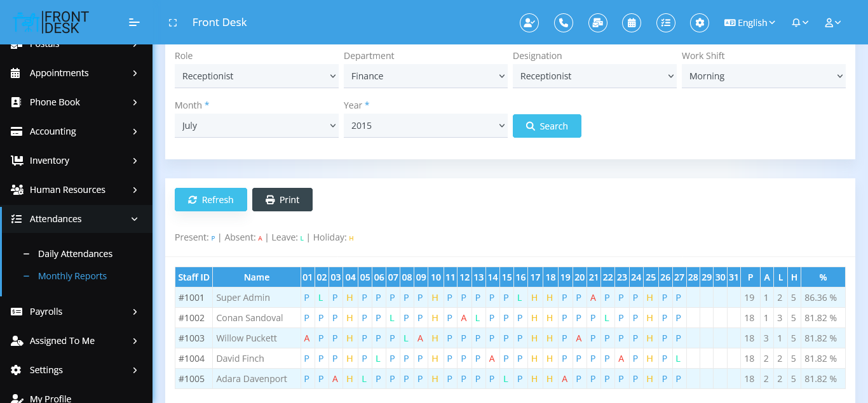Open the English language selector
The width and height of the screenshot is (868, 403).
pyautogui.click(x=750, y=23)
